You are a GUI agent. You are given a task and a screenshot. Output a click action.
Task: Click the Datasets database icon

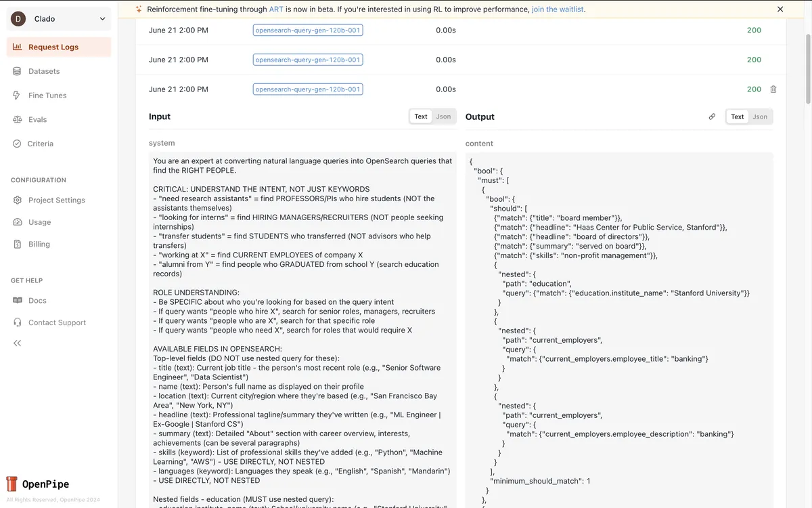point(17,71)
